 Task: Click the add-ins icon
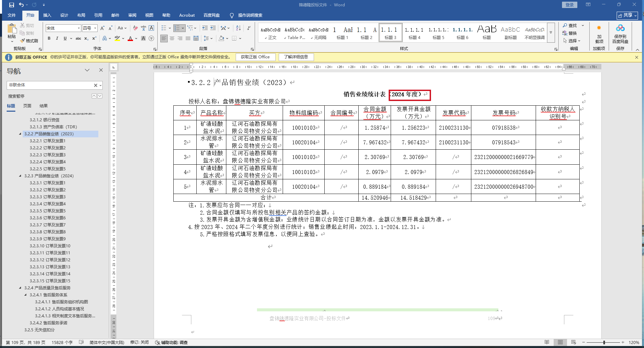point(599,33)
